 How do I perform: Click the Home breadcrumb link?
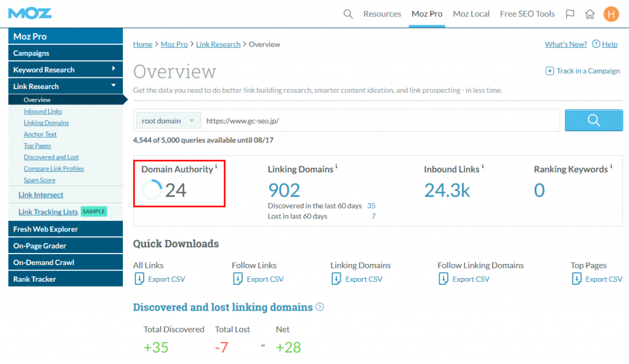coord(143,44)
